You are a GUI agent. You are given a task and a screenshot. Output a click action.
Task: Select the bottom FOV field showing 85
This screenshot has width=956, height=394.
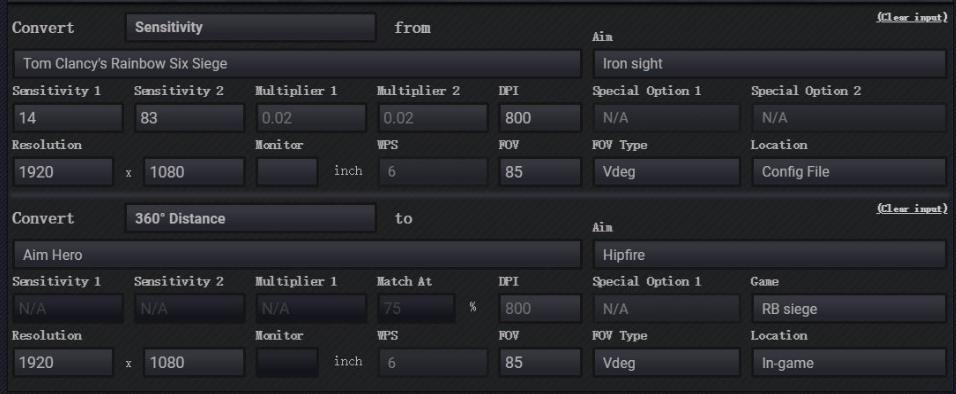pos(540,363)
